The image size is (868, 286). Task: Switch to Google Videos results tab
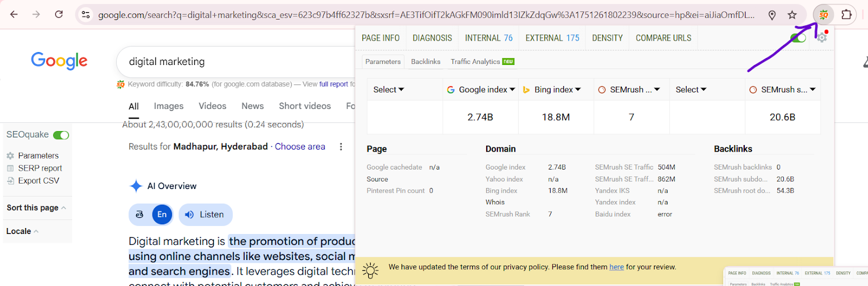pyautogui.click(x=213, y=106)
